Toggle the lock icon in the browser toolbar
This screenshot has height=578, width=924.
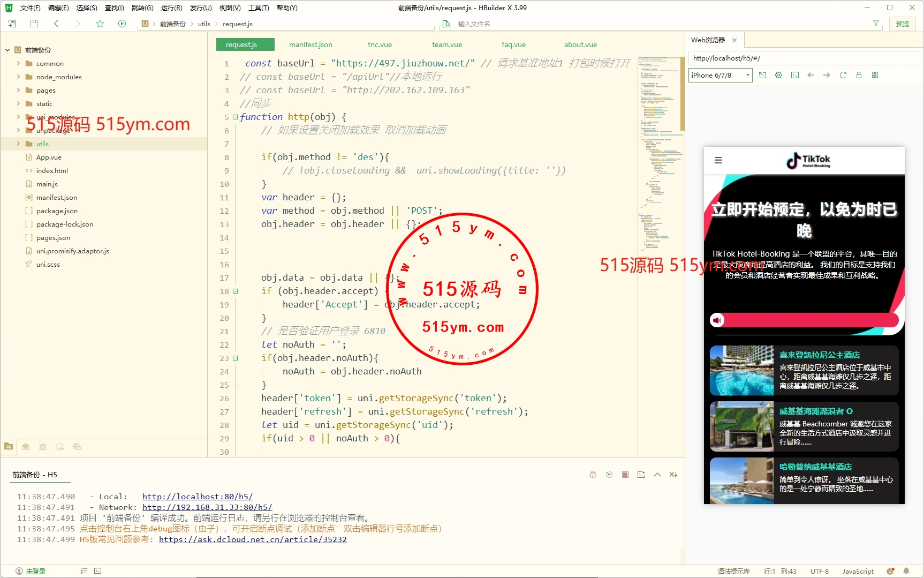tap(859, 75)
